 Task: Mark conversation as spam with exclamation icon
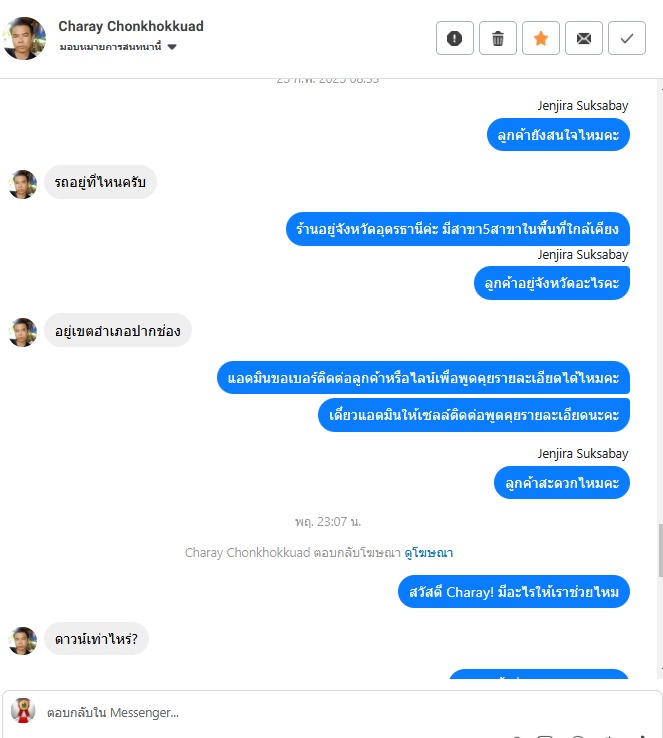click(455, 38)
